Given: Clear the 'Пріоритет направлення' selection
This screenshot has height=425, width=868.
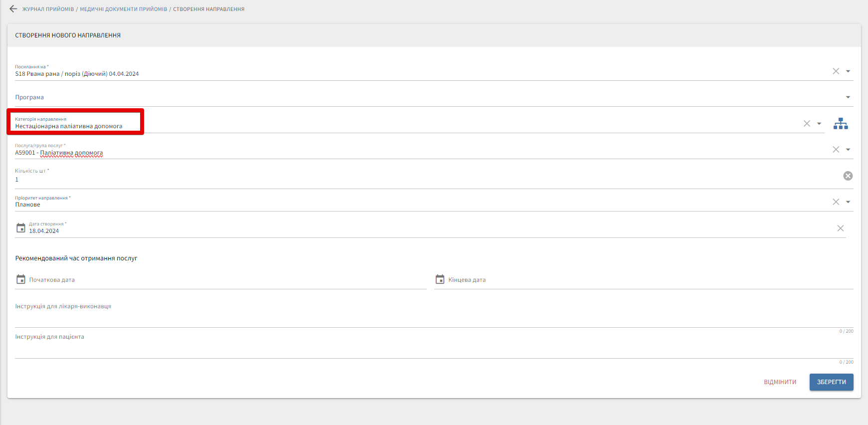Looking at the screenshot, I should pyautogui.click(x=836, y=202).
